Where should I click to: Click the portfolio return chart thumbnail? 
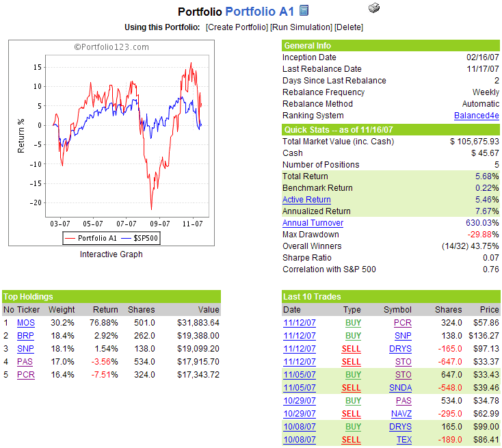point(111,143)
